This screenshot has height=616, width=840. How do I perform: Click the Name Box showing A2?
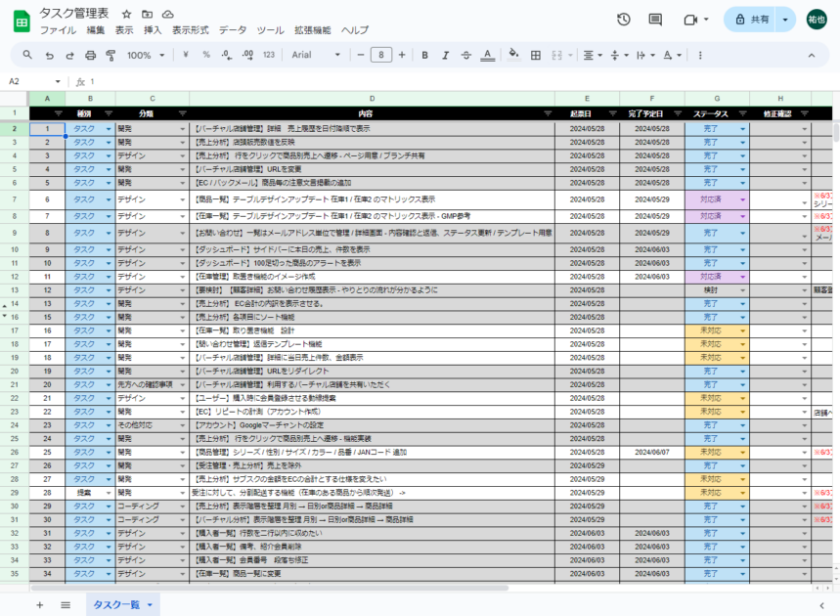(x=29, y=81)
